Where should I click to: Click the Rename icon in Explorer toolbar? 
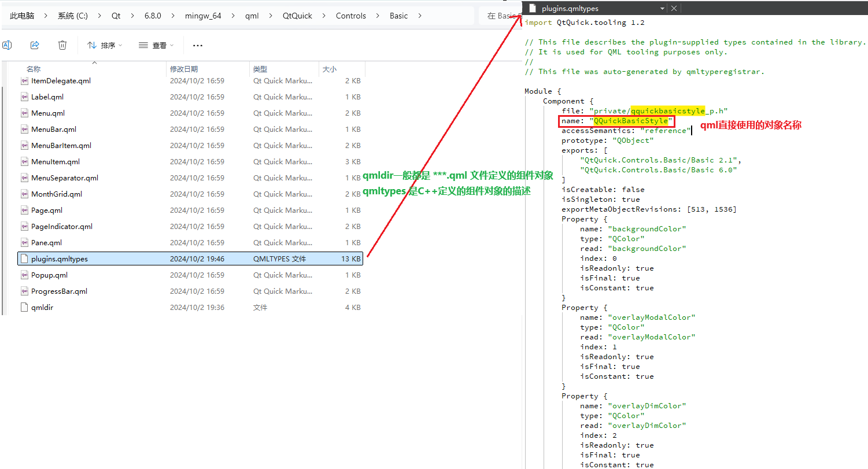click(x=7, y=45)
